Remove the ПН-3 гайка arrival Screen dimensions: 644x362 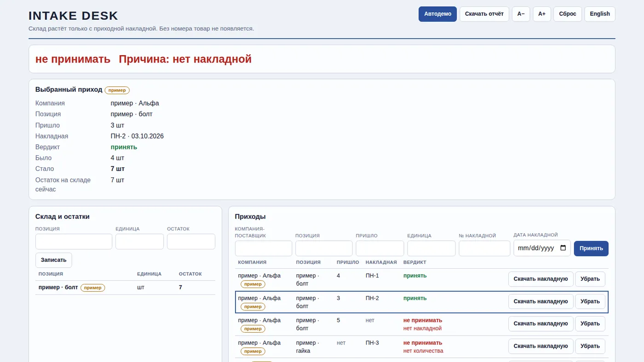[x=590, y=346]
